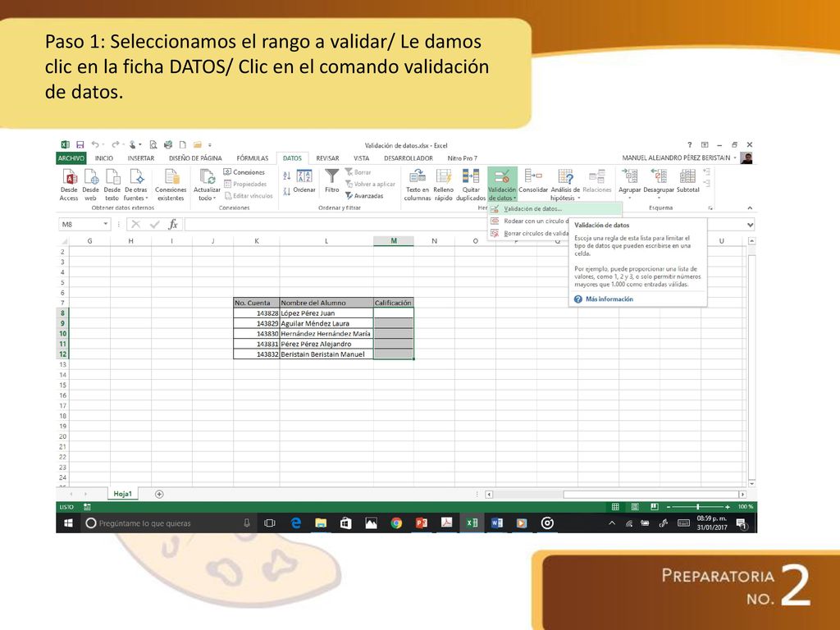Viewport: 840px width, 630px height.
Task: Select column M header
Action: [x=393, y=241]
